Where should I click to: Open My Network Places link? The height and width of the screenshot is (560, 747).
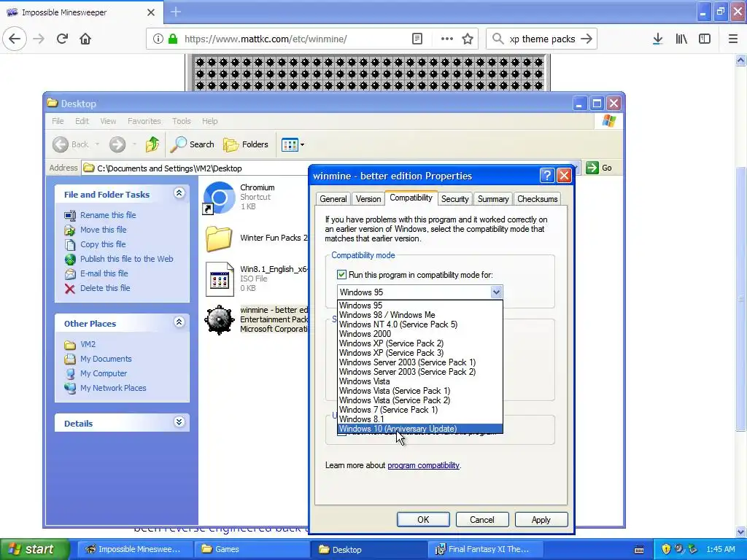tap(113, 388)
